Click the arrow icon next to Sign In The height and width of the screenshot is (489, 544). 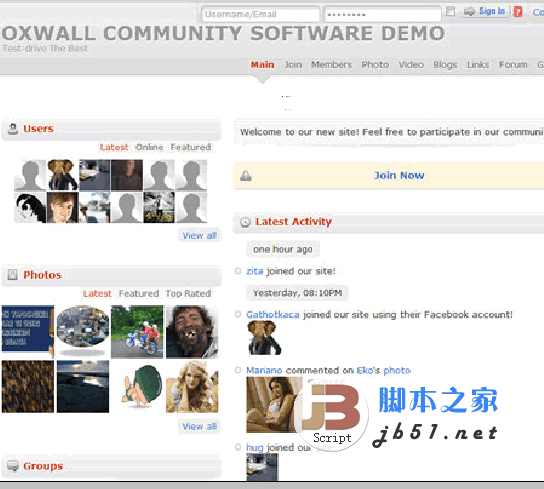[469, 11]
